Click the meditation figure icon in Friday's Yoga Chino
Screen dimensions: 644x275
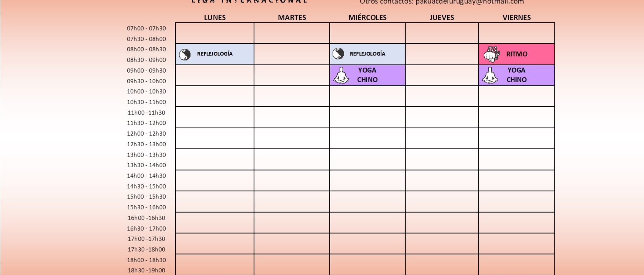[x=490, y=75]
